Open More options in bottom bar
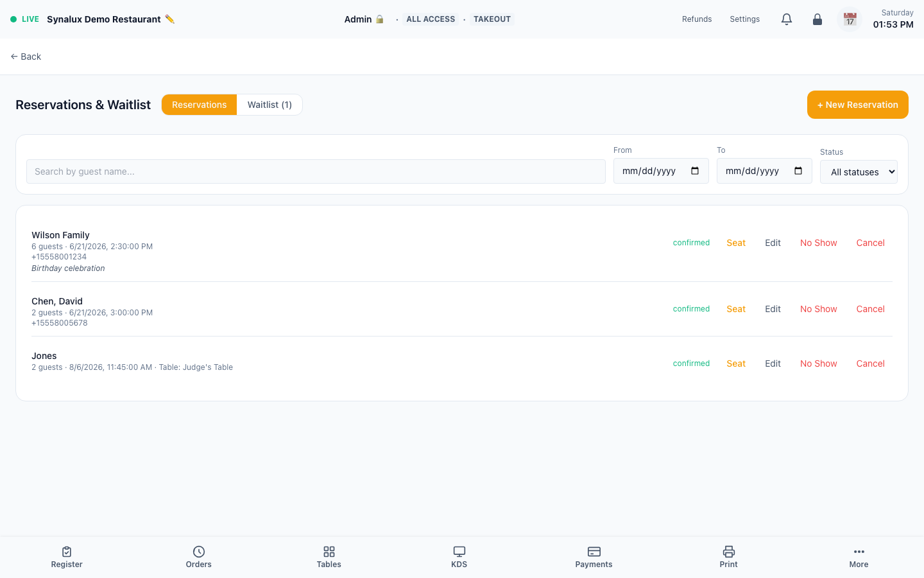 click(x=859, y=557)
